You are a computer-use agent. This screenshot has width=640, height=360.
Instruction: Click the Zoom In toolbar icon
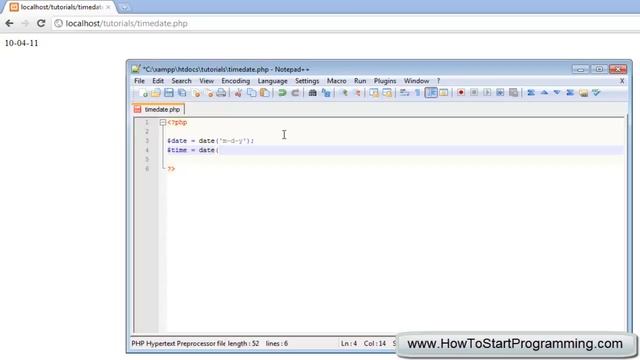click(x=344, y=93)
